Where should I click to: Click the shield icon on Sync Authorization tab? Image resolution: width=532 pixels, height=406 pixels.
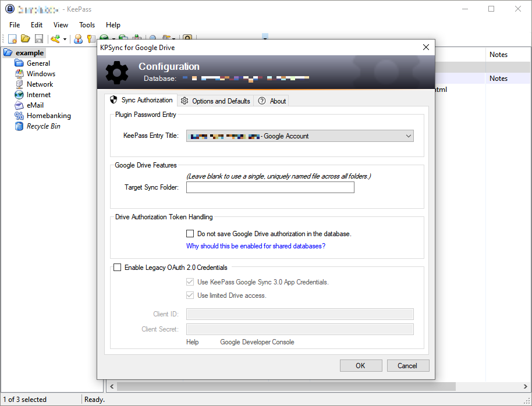point(114,99)
